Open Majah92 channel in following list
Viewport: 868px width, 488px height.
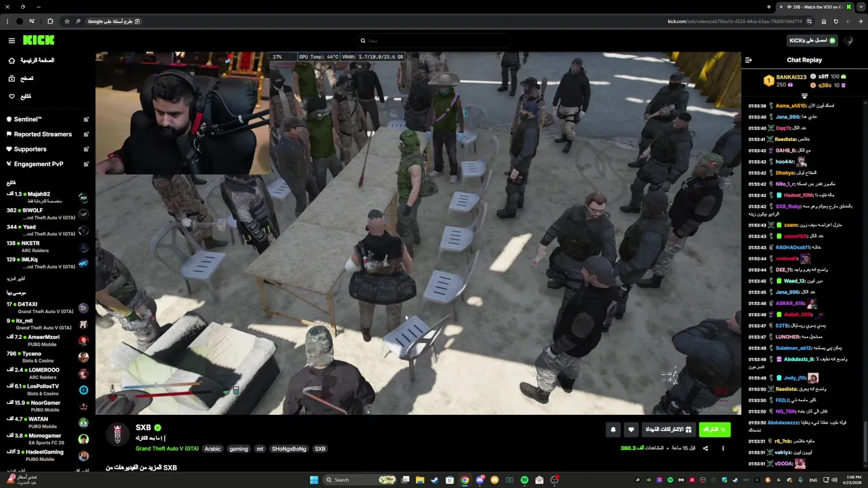47,198
